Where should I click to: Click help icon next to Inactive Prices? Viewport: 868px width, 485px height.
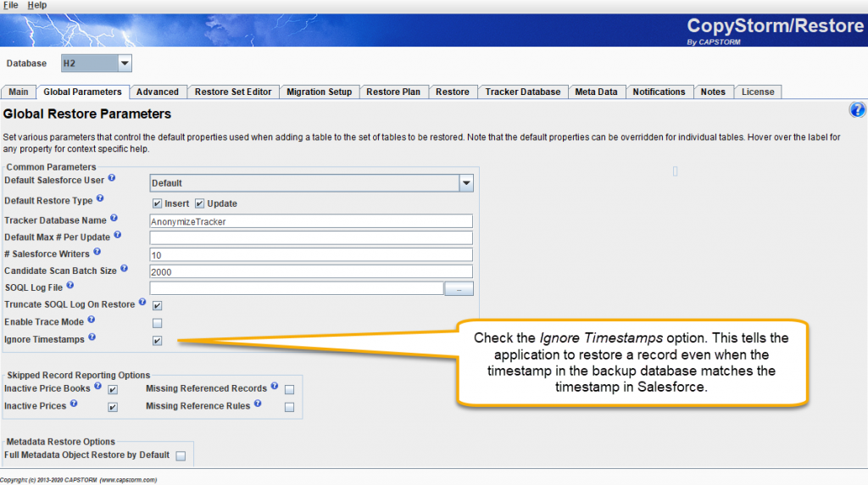(74, 404)
